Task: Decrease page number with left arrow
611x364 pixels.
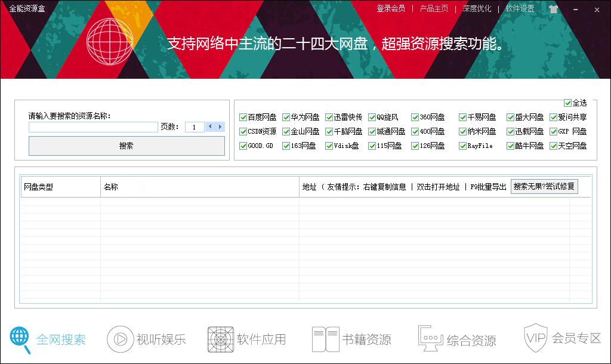Action: (x=210, y=127)
